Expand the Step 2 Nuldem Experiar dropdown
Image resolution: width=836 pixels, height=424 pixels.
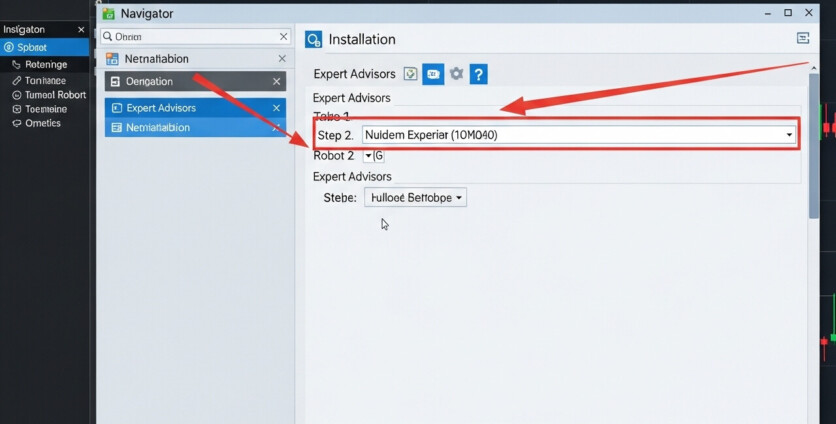coord(789,134)
